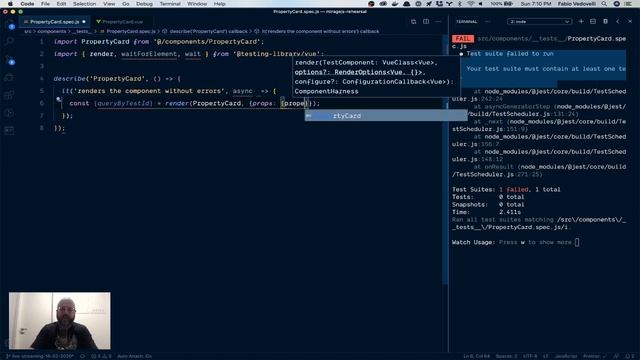Open the terminal panel overflow ellipsis
The image size is (640, 360).
[487, 21]
